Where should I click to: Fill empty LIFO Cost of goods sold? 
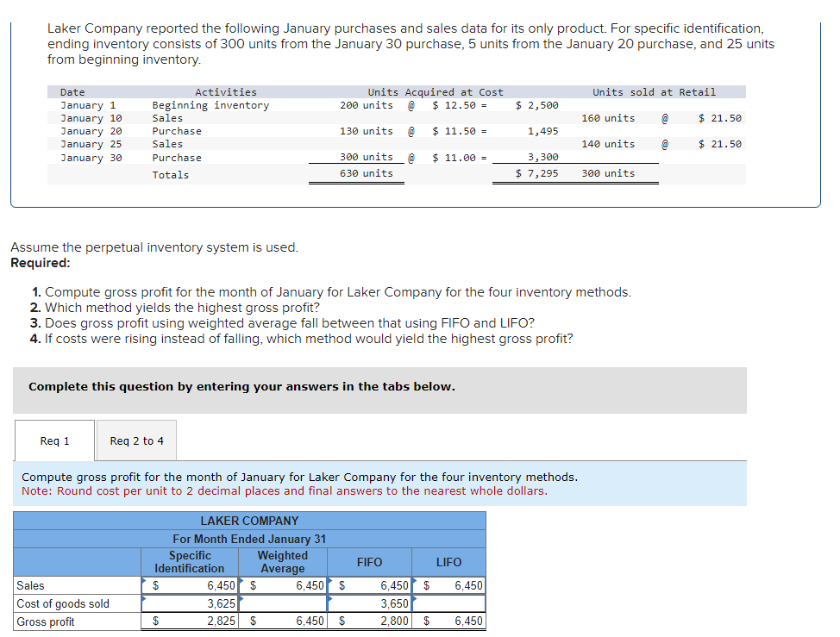click(449, 603)
